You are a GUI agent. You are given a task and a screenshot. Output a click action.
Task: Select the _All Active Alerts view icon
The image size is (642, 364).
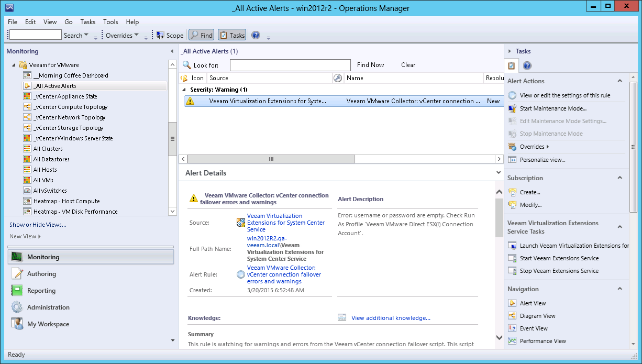pyautogui.click(x=27, y=86)
